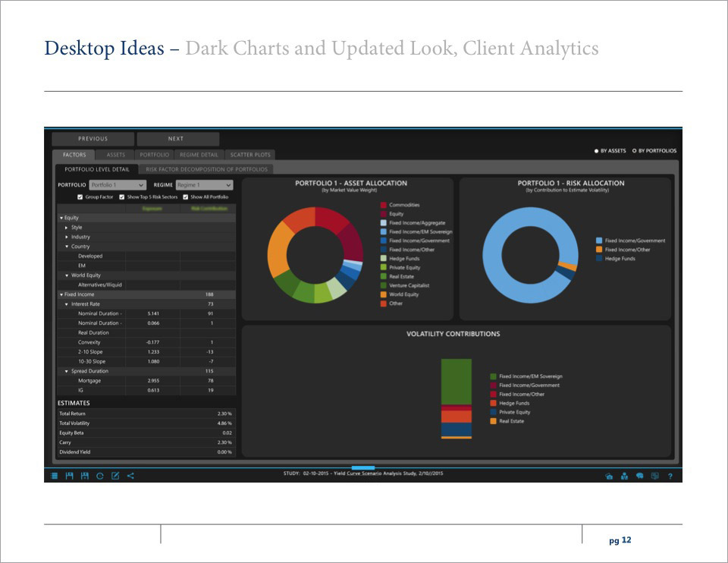Click the refresh icon in bottom toolbar
The width and height of the screenshot is (728, 563).
100,477
